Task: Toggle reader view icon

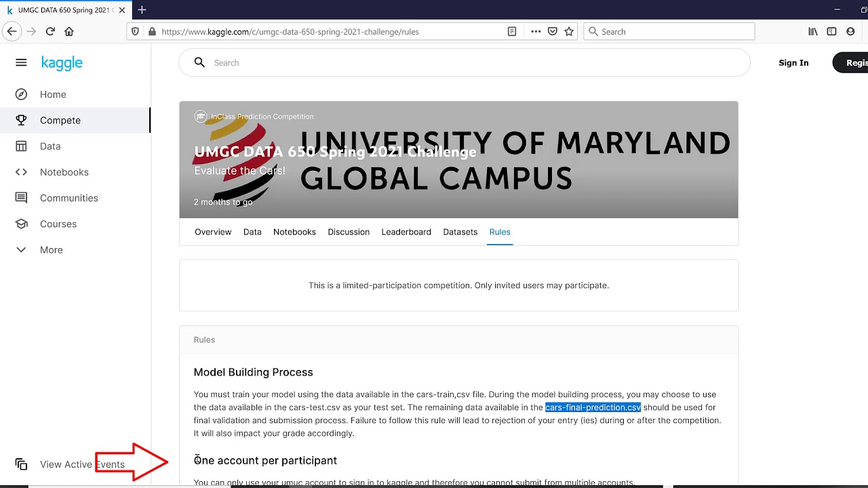Action: coord(512,31)
